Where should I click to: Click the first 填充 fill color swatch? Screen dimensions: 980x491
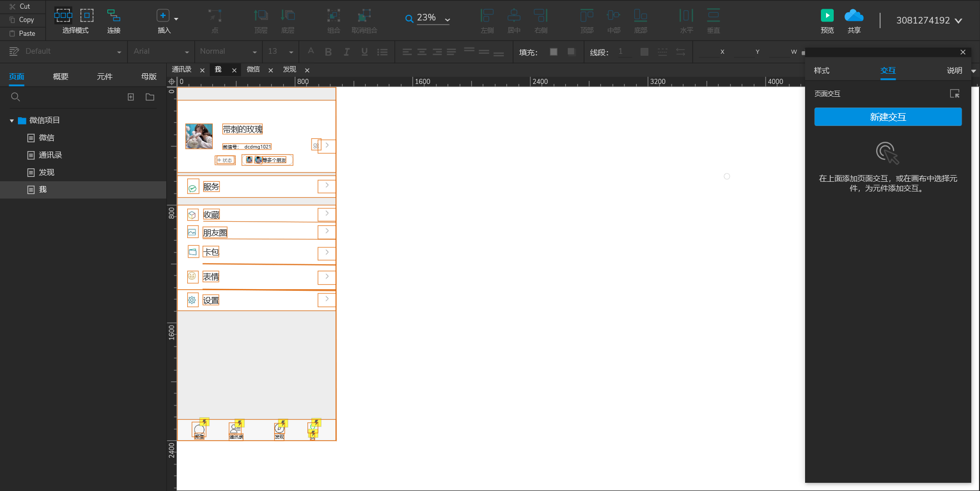553,52
